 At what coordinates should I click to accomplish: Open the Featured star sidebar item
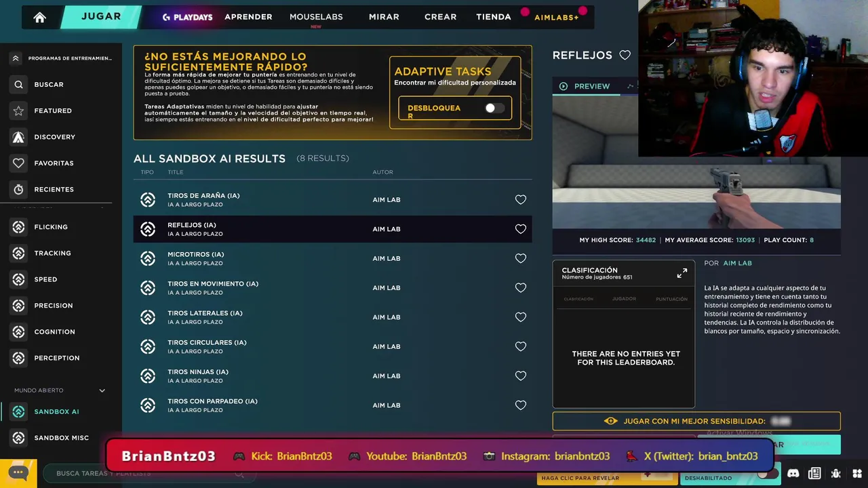(x=53, y=110)
